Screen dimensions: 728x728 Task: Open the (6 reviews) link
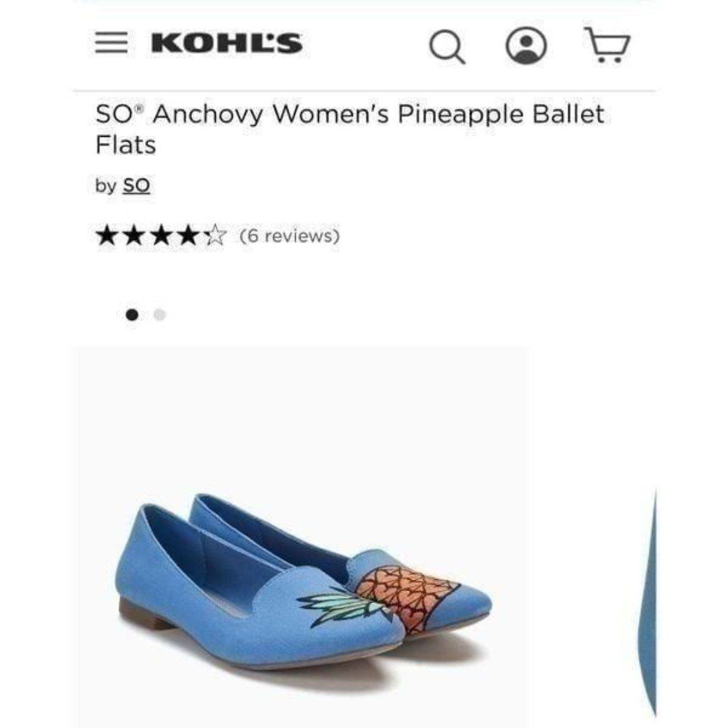290,236
